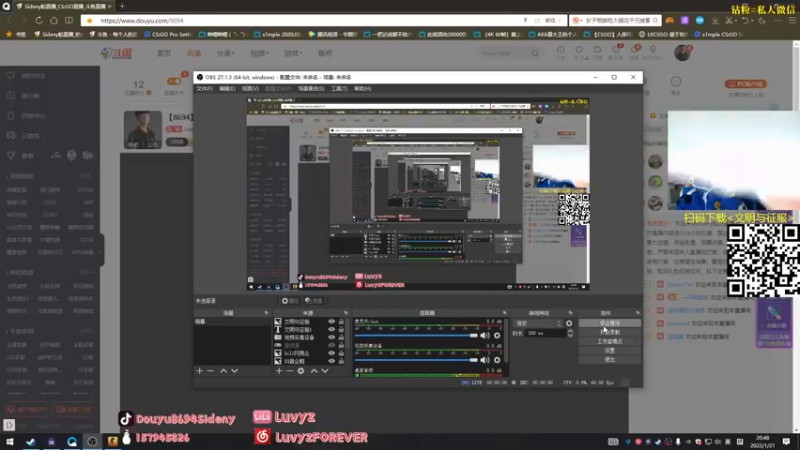
Task: Click the Douyu search magnifier icon
Action: pos(535,53)
